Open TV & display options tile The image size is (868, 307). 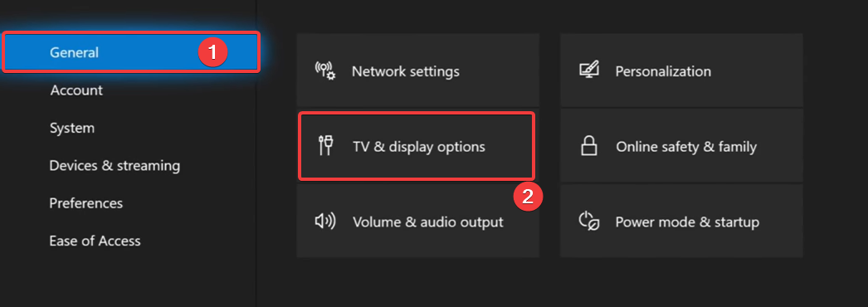tap(417, 146)
